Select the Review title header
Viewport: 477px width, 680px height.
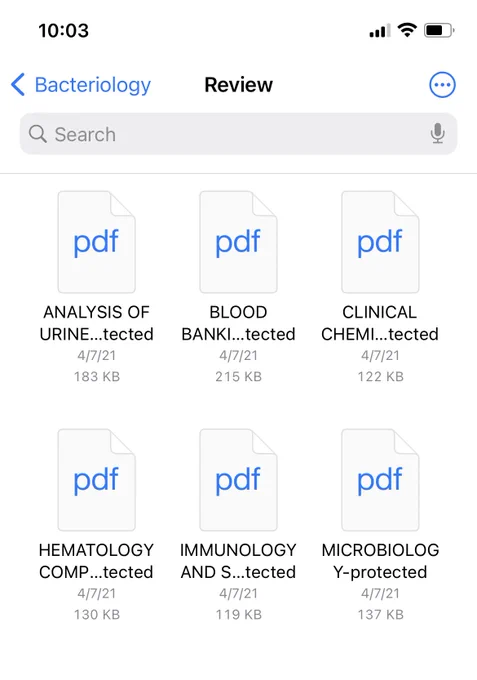[x=238, y=85]
